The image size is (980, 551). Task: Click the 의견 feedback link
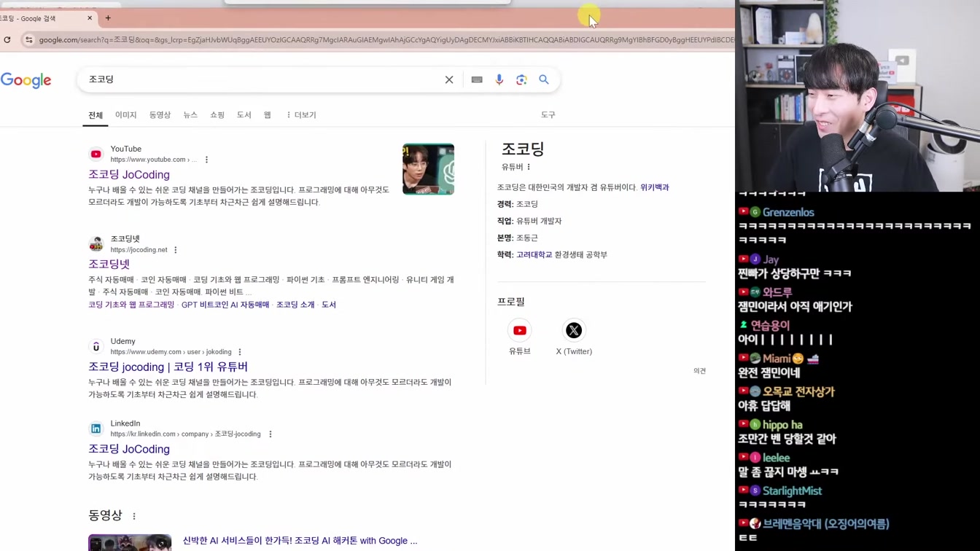point(699,371)
